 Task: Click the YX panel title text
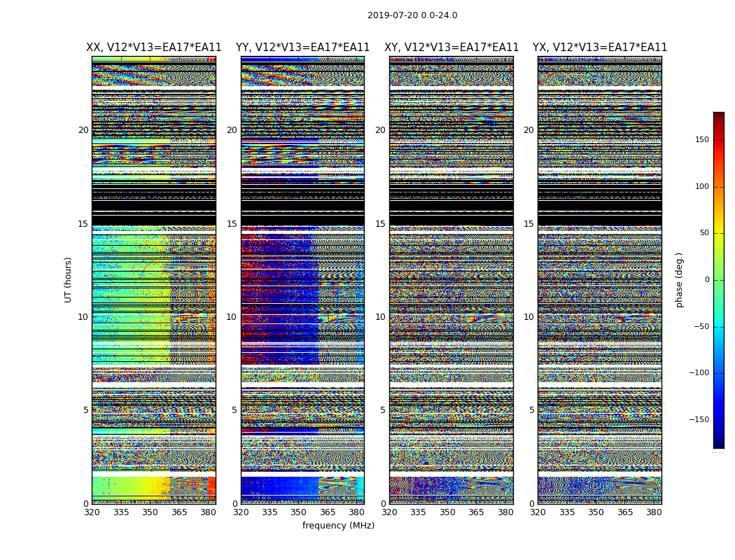coord(600,48)
